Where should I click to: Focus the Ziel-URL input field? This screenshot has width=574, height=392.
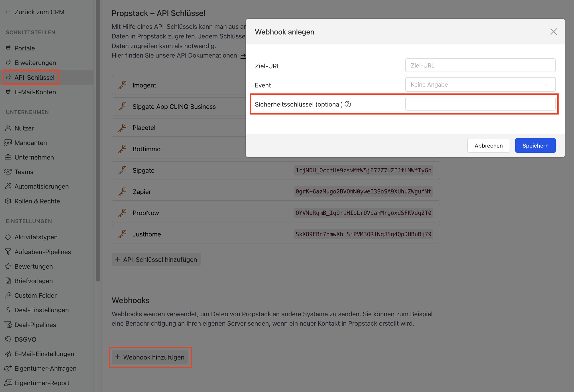coord(480,65)
